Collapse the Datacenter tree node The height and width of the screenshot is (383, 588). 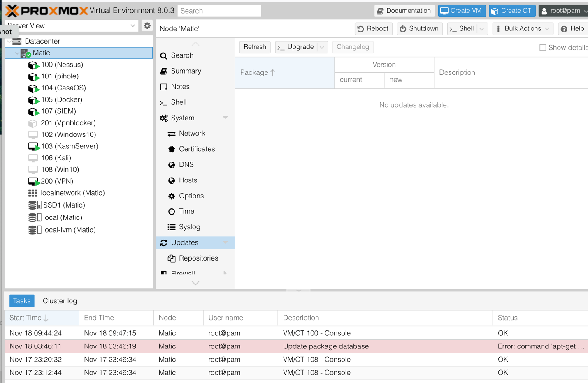point(9,41)
